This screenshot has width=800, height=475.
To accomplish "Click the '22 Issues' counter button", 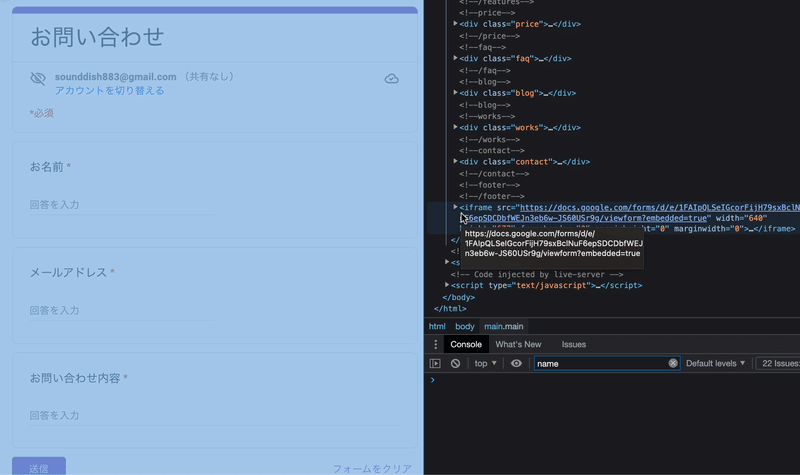I will (x=778, y=363).
